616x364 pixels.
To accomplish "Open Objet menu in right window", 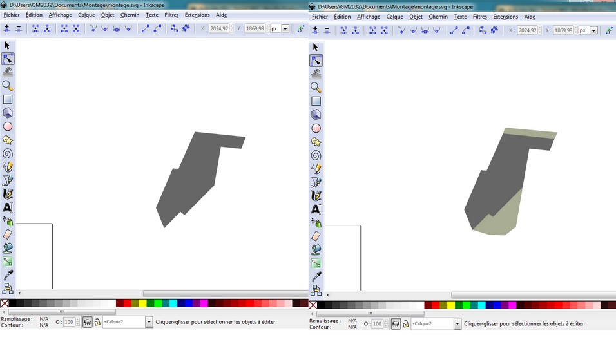I will click(x=416, y=17).
